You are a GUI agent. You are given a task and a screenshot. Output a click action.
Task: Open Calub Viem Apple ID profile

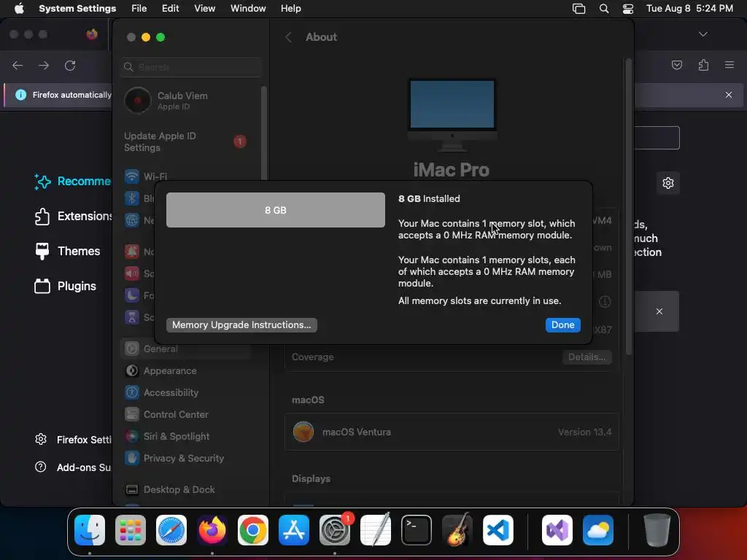pos(186,101)
